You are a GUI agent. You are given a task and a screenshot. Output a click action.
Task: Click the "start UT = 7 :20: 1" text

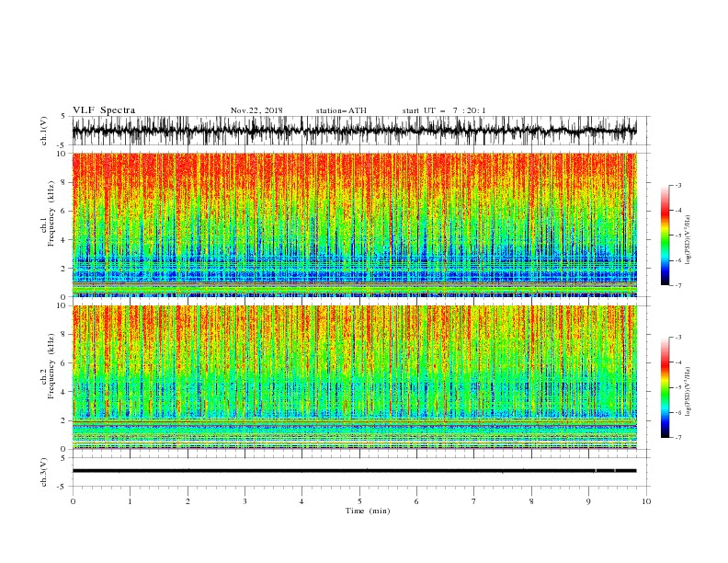click(444, 110)
